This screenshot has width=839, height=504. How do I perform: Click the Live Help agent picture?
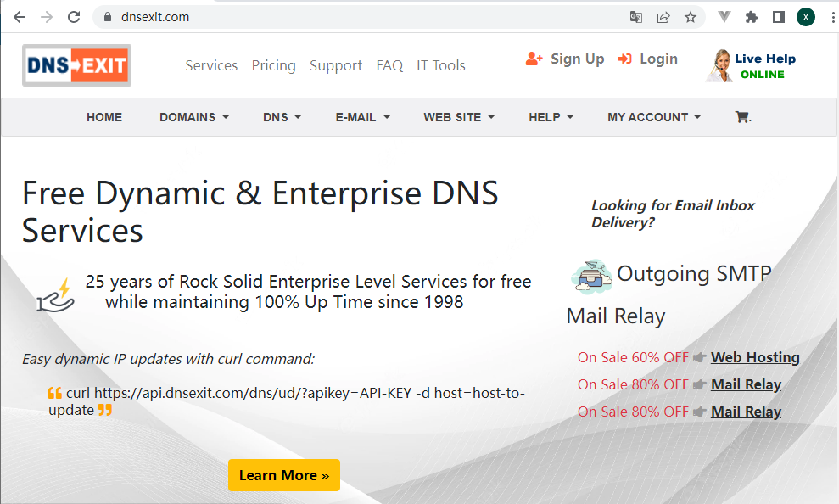click(x=719, y=65)
